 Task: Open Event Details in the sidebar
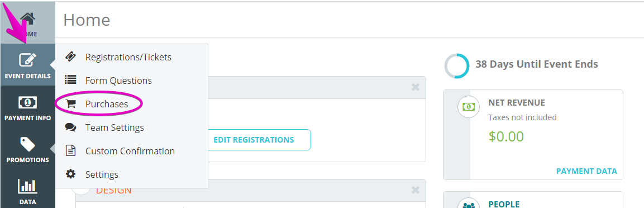point(27,65)
